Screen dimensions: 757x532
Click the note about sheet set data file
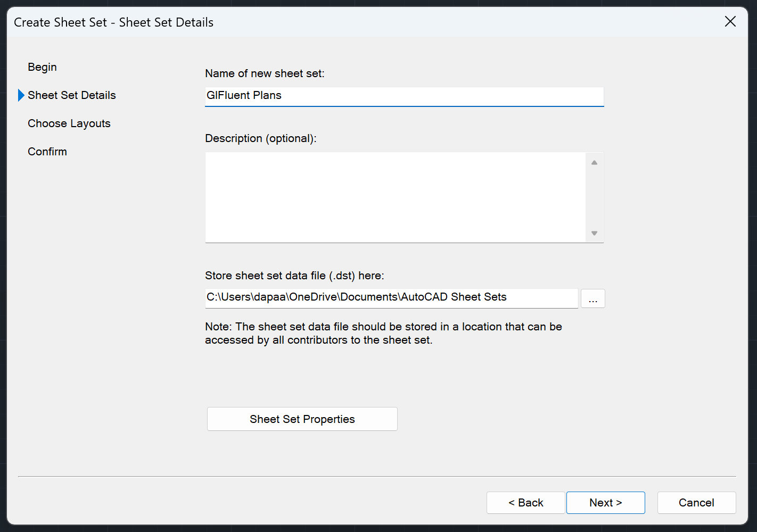pos(383,332)
